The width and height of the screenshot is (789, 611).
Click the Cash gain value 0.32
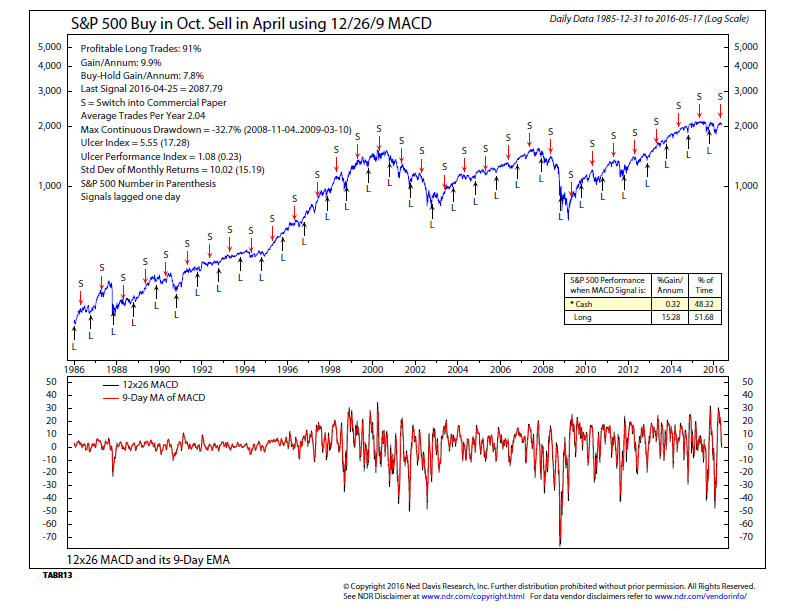(x=672, y=304)
